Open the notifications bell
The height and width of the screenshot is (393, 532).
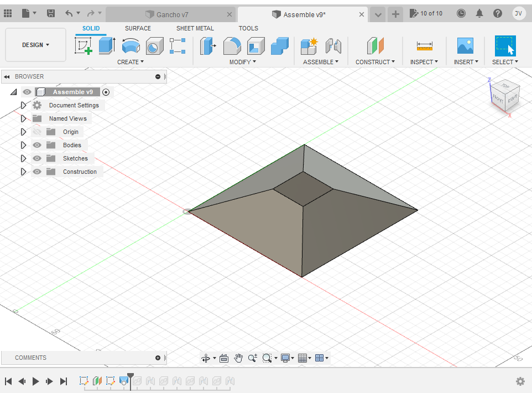[479, 14]
